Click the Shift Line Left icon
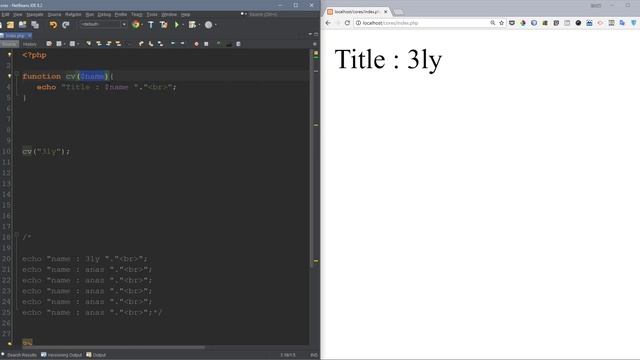 pyautogui.click(x=173, y=44)
